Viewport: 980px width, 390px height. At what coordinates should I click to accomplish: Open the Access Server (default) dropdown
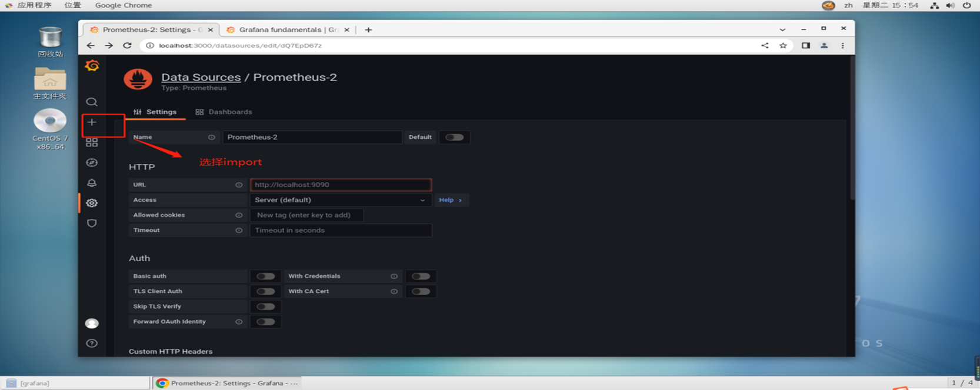[341, 200]
